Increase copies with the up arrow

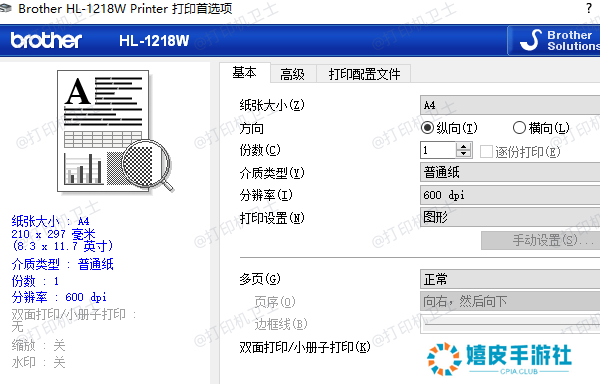pos(464,146)
